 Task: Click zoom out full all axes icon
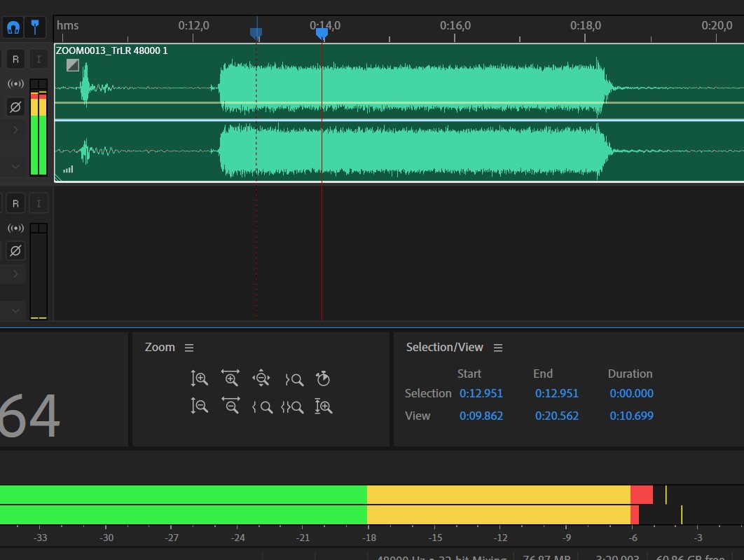261,378
